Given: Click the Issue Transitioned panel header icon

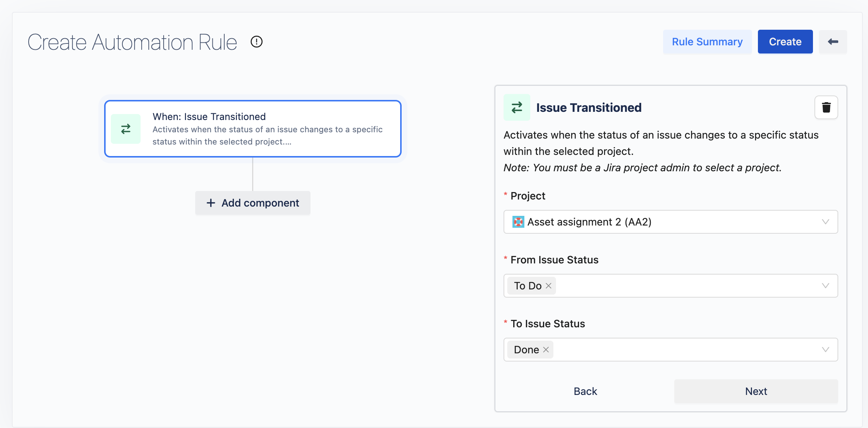Looking at the screenshot, I should (517, 107).
